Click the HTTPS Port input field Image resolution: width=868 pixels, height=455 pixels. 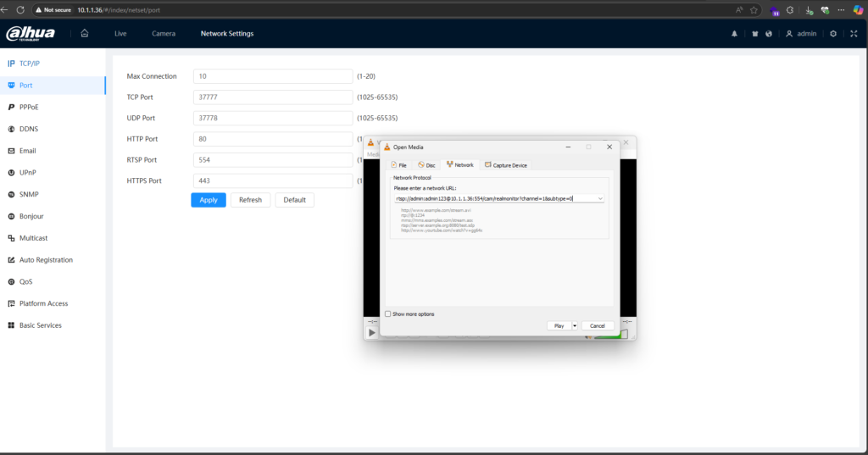coord(273,180)
